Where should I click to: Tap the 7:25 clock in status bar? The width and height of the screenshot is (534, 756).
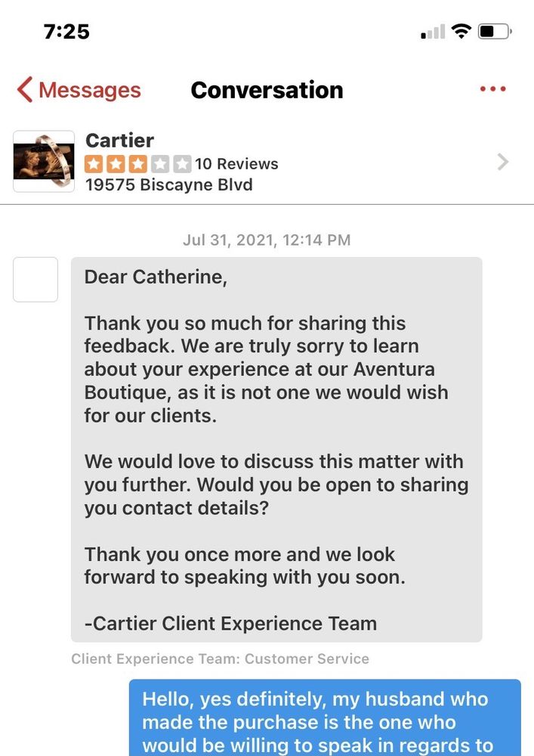click(x=66, y=32)
